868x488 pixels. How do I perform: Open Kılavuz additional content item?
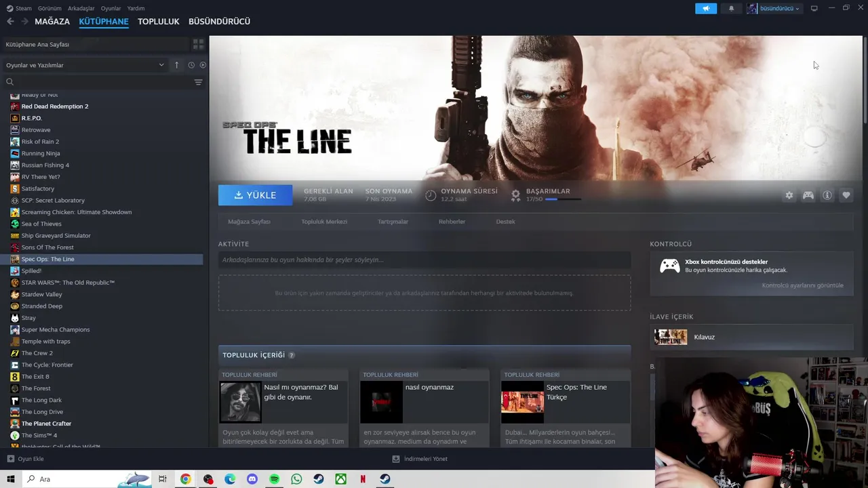[751, 337]
